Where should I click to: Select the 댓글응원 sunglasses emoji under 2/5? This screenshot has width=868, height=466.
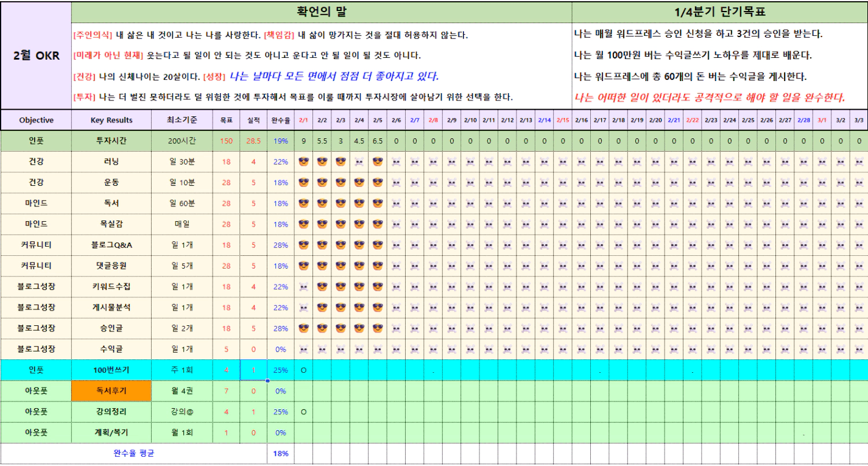point(378,266)
